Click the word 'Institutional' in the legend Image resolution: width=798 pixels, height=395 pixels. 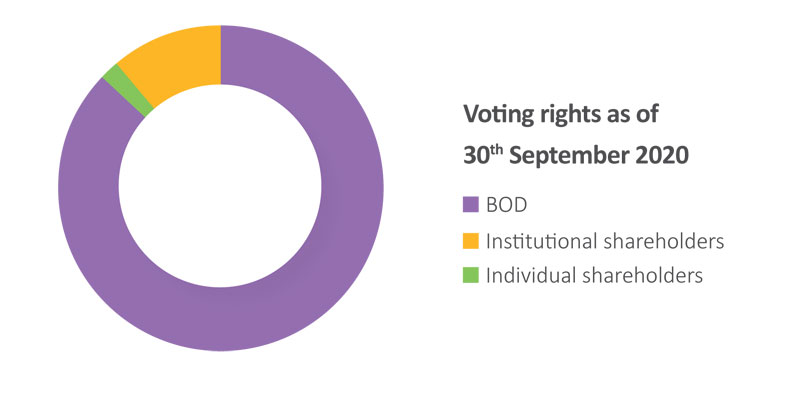pyautogui.click(x=541, y=241)
